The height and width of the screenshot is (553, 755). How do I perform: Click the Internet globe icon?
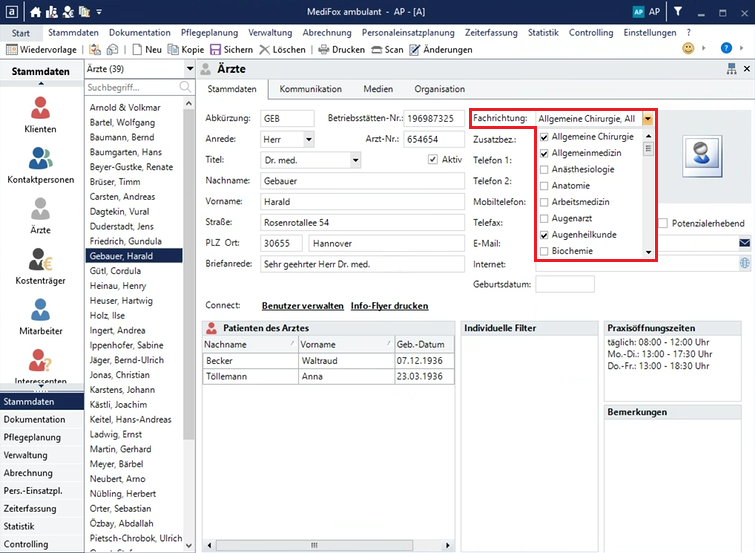click(744, 263)
